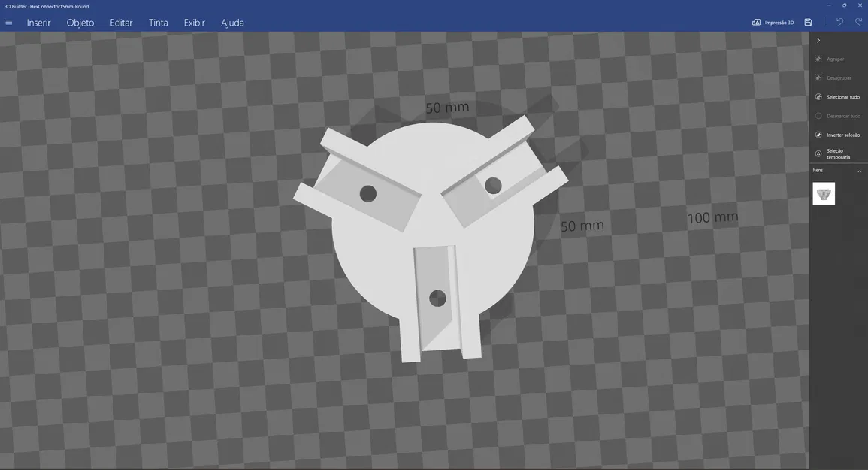Click Inverter seleção label

(843, 135)
